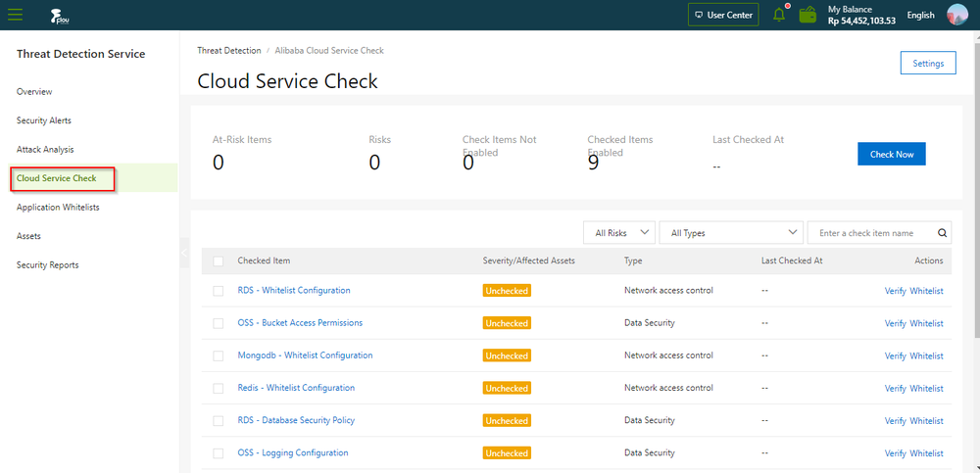Click the search magnifier icon in the check item field
The width and height of the screenshot is (980, 473).
point(942,233)
